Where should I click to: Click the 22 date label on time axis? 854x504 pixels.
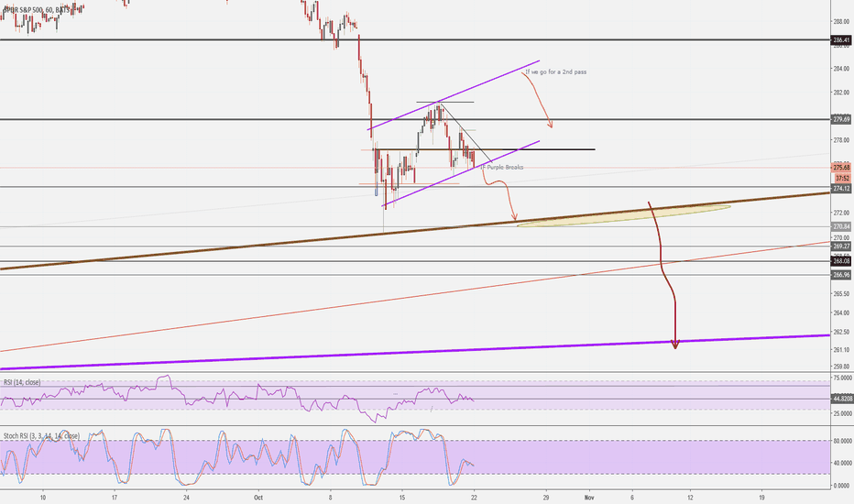point(474,498)
